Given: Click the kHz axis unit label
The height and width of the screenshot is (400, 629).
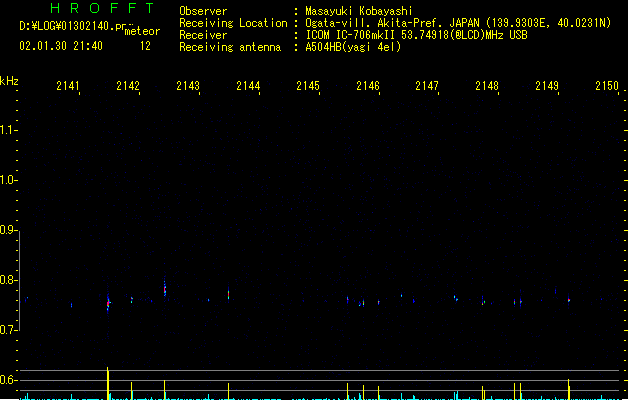Looking at the screenshot, I should (9, 81).
